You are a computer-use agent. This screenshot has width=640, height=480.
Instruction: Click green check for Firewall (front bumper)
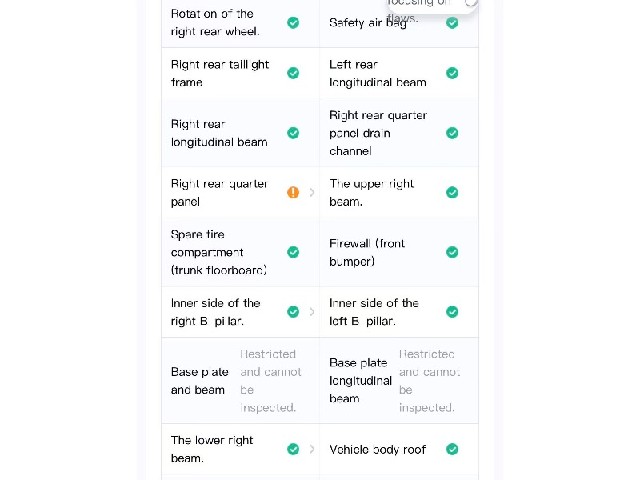pyautogui.click(x=452, y=252)
